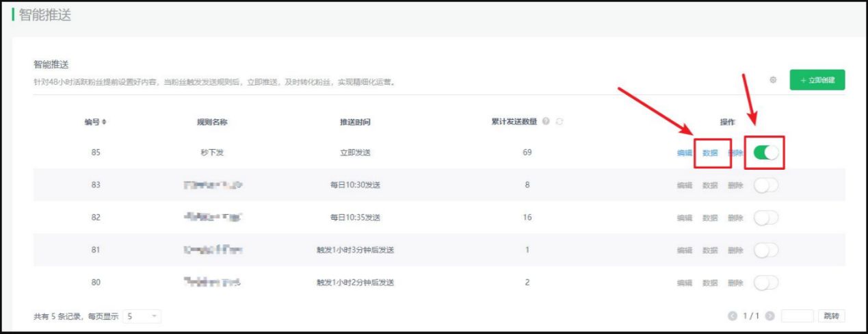
Task: Click the sent count 16
Action: pos(527,218)
